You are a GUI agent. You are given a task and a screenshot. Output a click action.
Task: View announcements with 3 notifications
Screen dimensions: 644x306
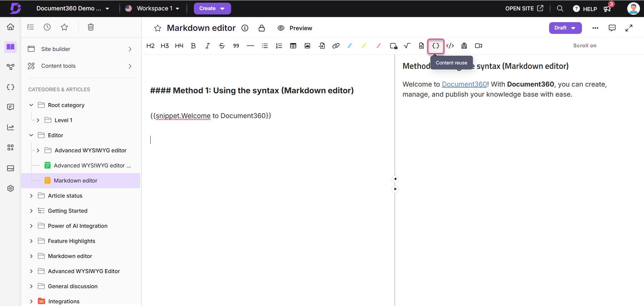(608, 8)
